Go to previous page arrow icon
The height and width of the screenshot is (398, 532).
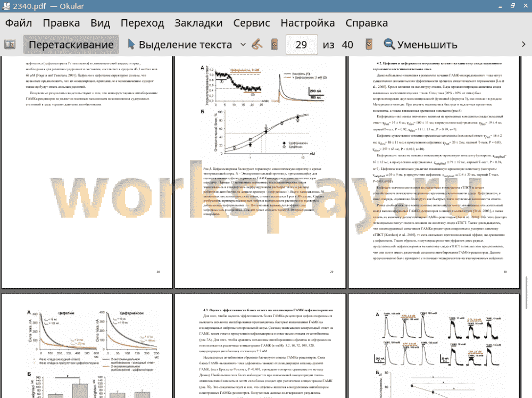275,45
